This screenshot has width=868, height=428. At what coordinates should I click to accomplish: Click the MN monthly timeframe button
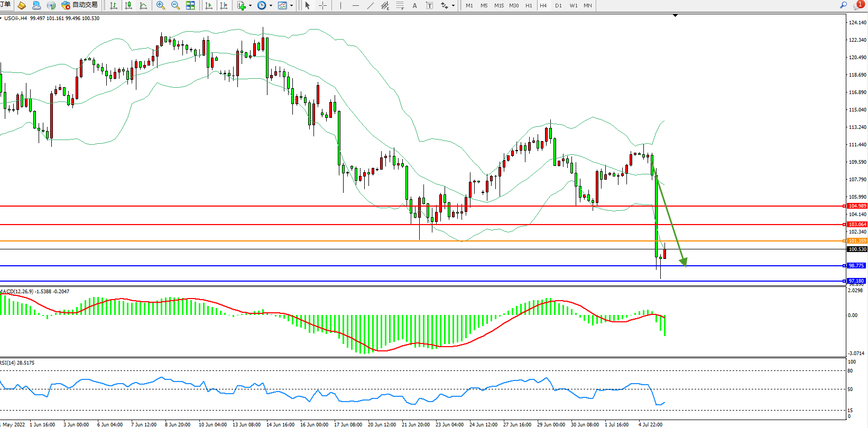(588, 5)
